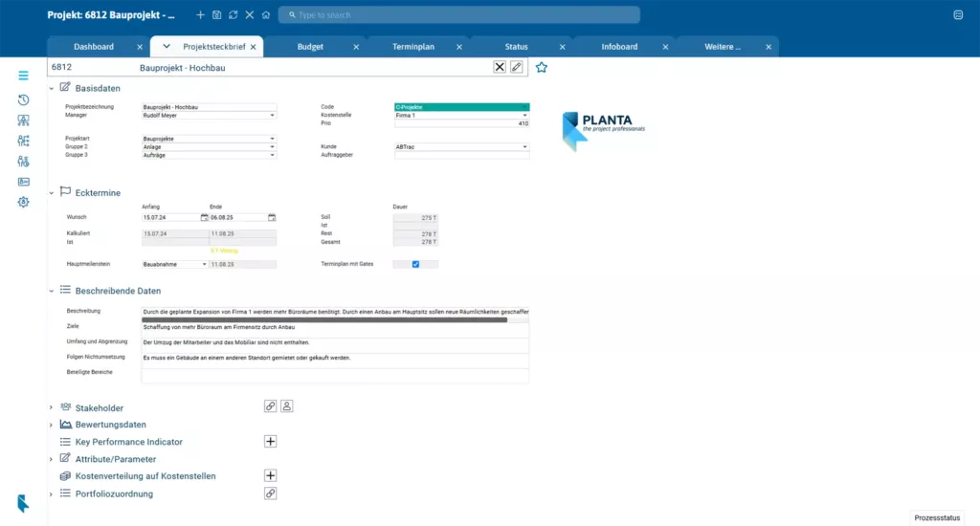This screenshot has height=526, width=980.
Task: Switch to the Status tab
Action: pos(516,47)
